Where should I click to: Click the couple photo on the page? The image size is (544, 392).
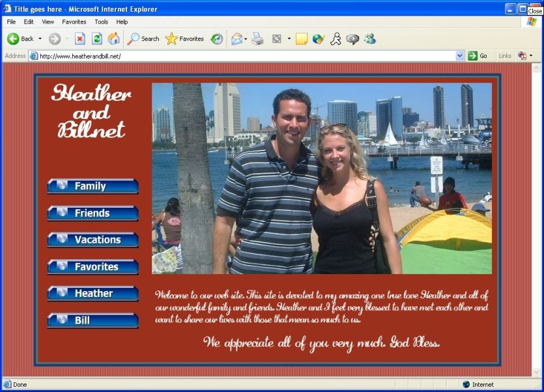[x=322, y=178]
